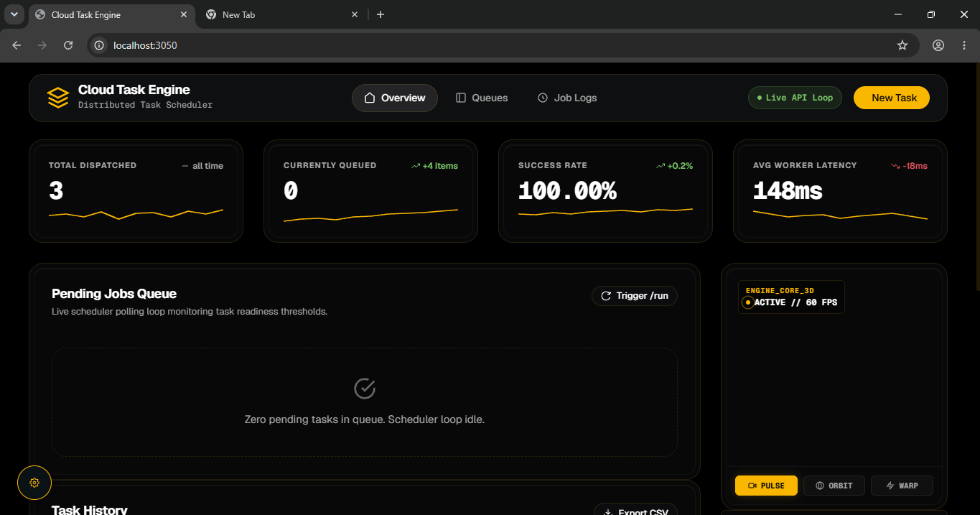Select the WARP camera mode
980x515 pixels.
(x=902, y=486)
